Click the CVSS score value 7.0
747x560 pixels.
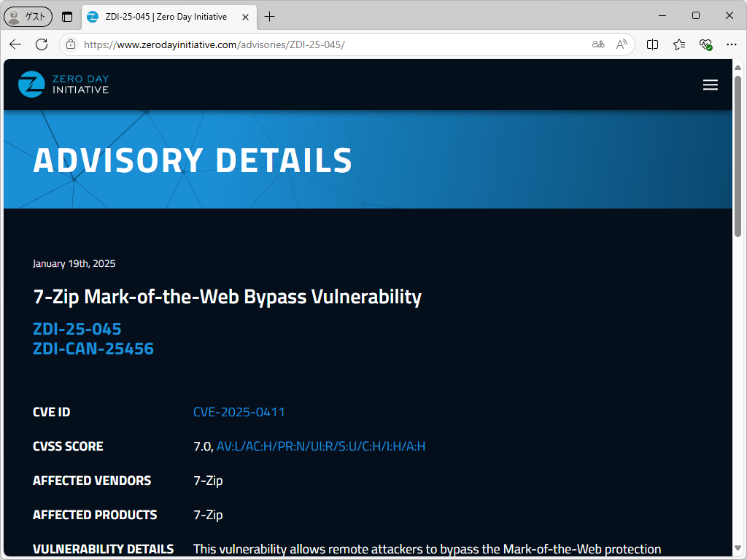tap(202, 446)
